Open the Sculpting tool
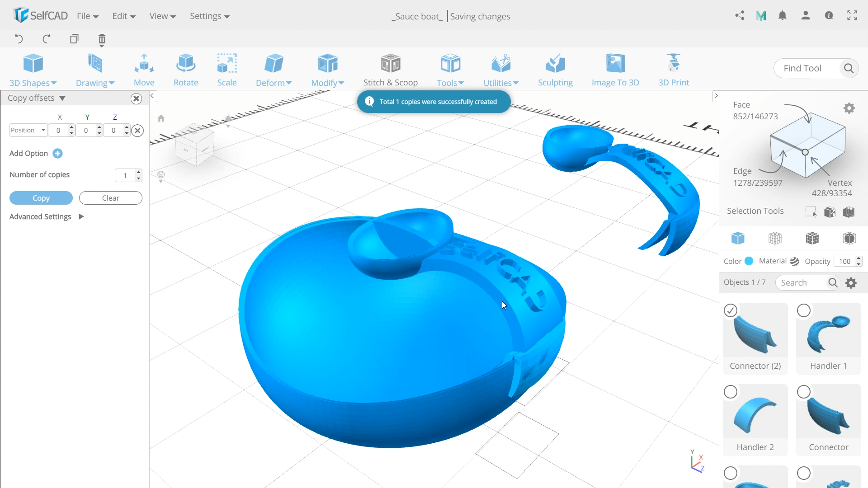This screenshot has width=868, height=488. 555,70
